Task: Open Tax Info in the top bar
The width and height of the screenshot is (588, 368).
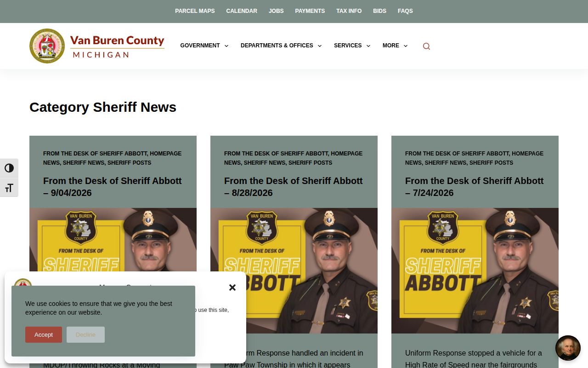Action: pyautogui.click(x=349, y=11)
